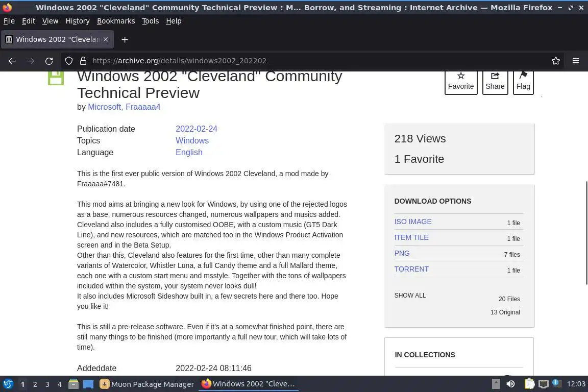Switch to virtual desktop 3
This screenshot has width=588, height=392.
[x=47, y=384]
